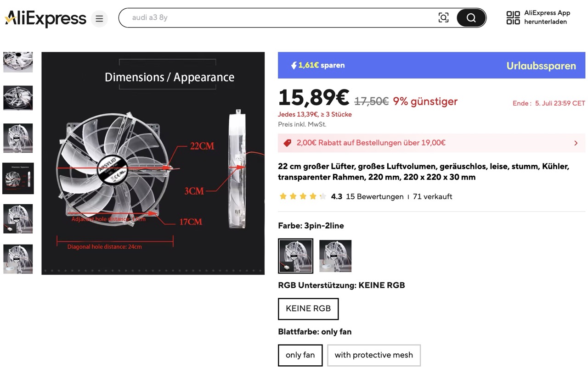Expand the 2,00€ Rabatt coupon chevron
Image resolution: width=588 pixels, height=374 pixels.
click(576, 143)
